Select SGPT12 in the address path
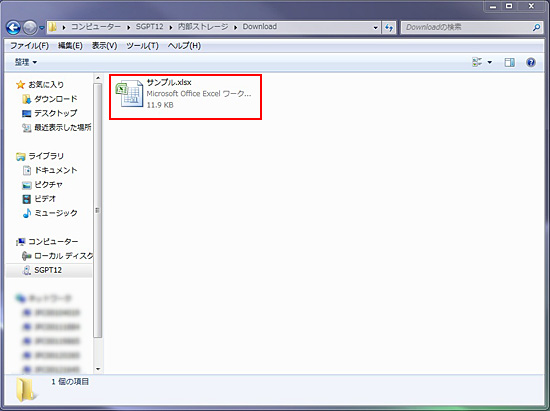Image resolution: width=550 pixels, height=411 pixels. pos(149,27)
